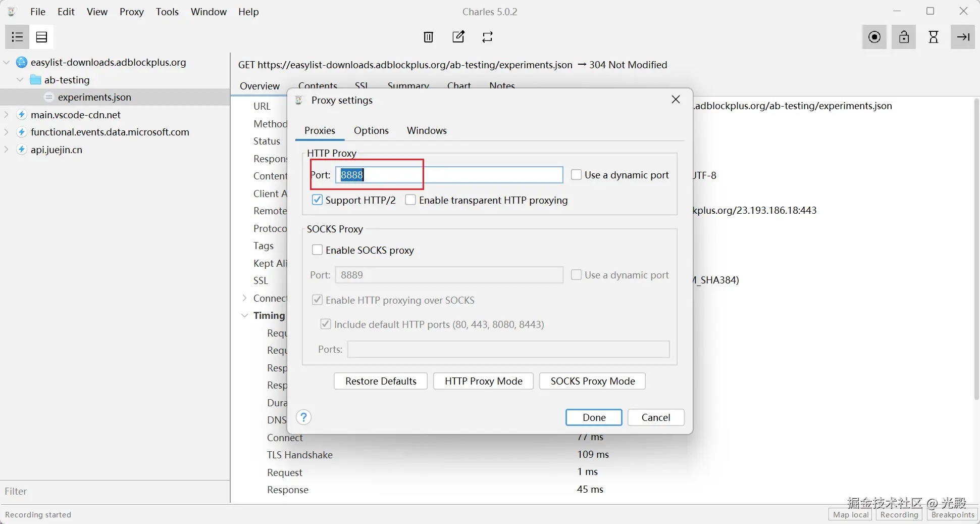The width and height of the screenshot is (980, 524).
Task: Switch to Windows tab in dialog
Action: tap(427, 130)
